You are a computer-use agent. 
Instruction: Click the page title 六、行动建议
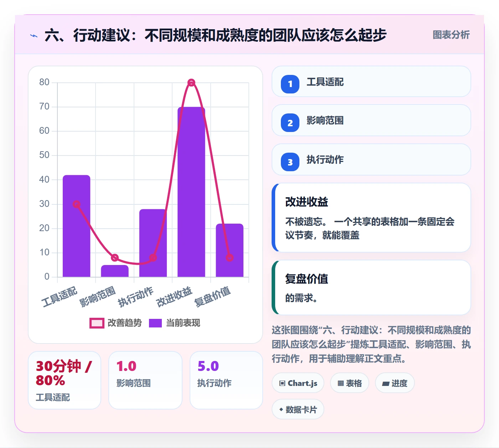click(x=216, y=35)
